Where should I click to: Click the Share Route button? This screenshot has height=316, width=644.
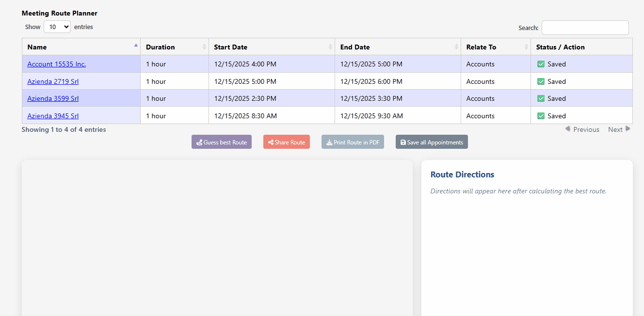pyautogui.click(x=286, y=142)
